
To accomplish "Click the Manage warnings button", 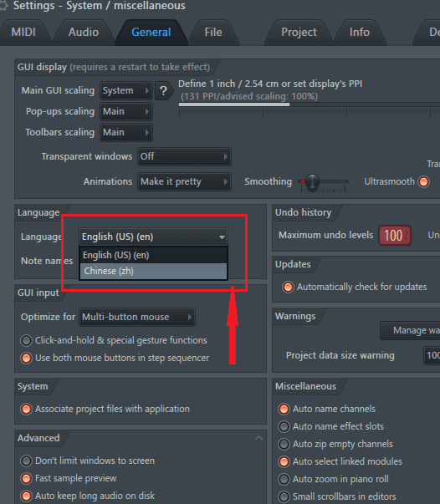I will (x=410, y=330).
